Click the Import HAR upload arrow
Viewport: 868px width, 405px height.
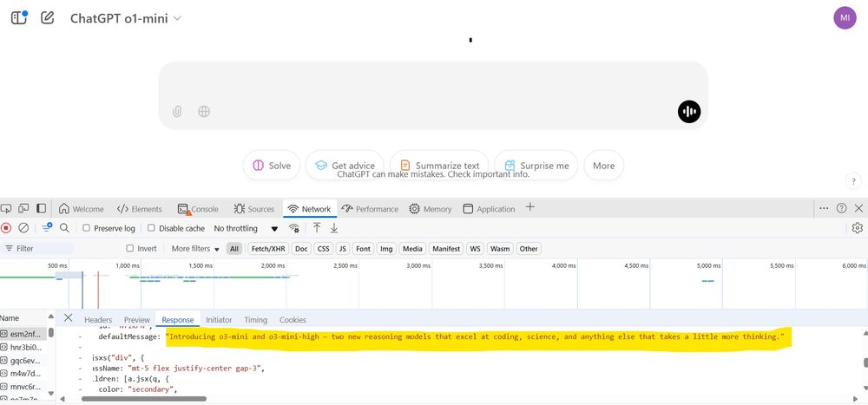317,228
